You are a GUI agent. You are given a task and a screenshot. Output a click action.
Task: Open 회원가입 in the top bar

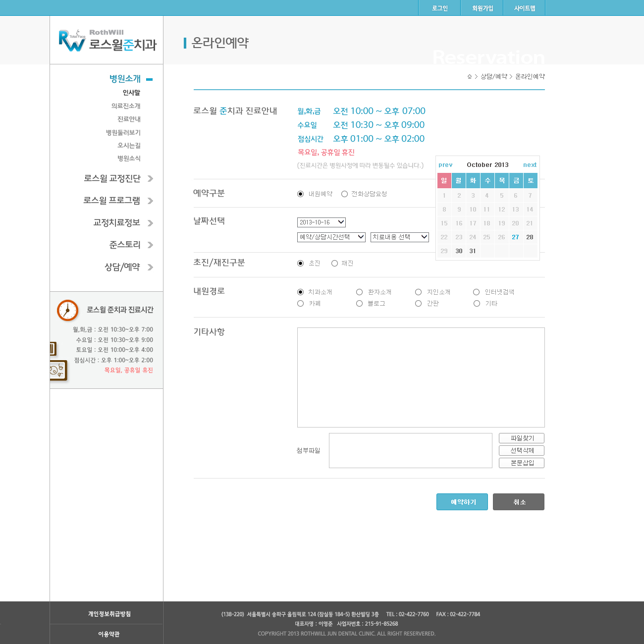[x=482, y=8]
